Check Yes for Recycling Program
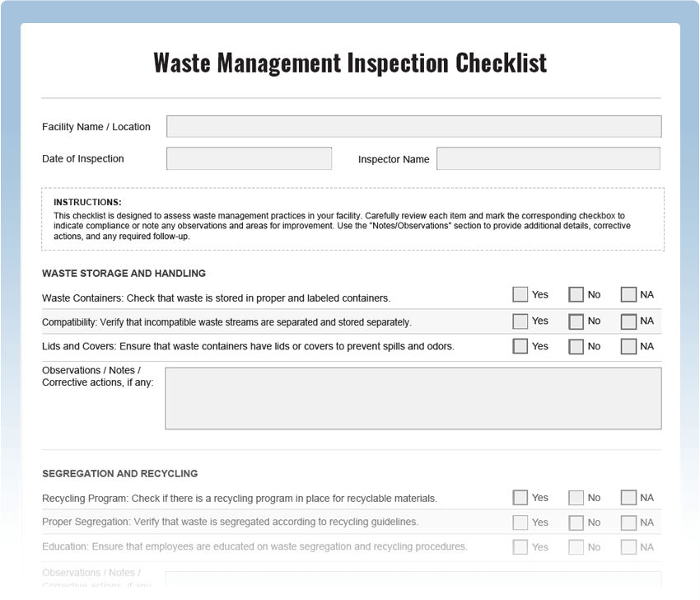Image resolution: width=700 pixels, height=600 pixels. 520,498
